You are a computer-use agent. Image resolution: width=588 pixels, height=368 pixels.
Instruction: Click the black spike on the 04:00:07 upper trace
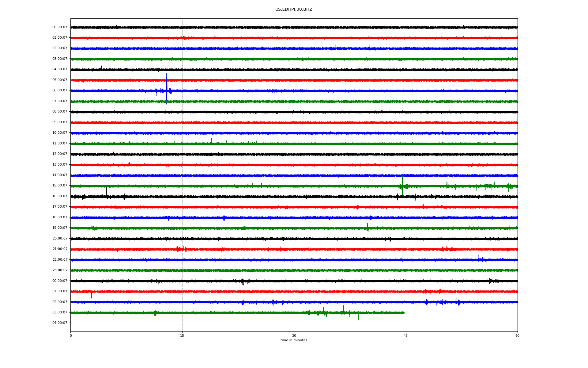pyautogui.click(x=101, y=67)
